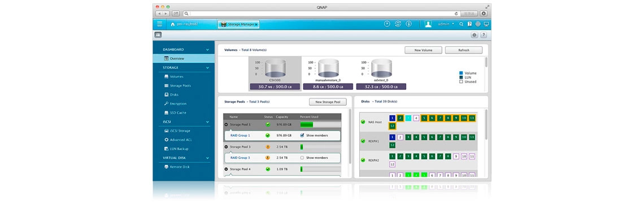Click the admin user avatar icon
644x204 pixels.
428,24
